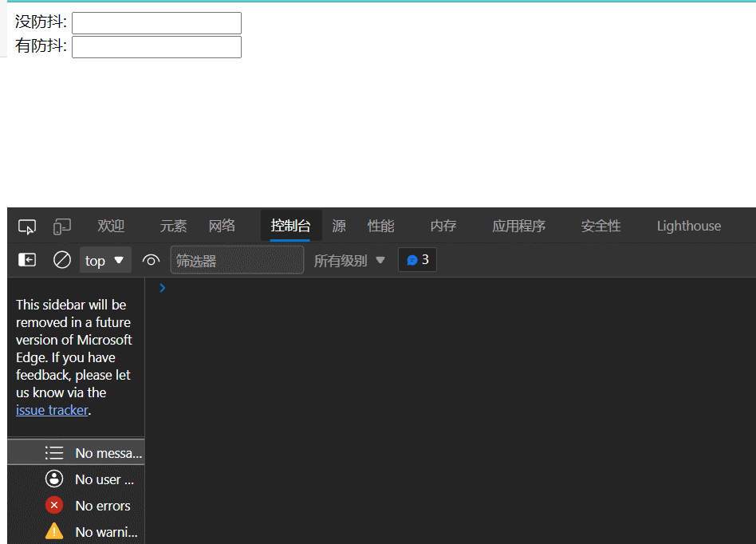Expand the 所有级别 log level dropdown

click(x=349, y=260)
